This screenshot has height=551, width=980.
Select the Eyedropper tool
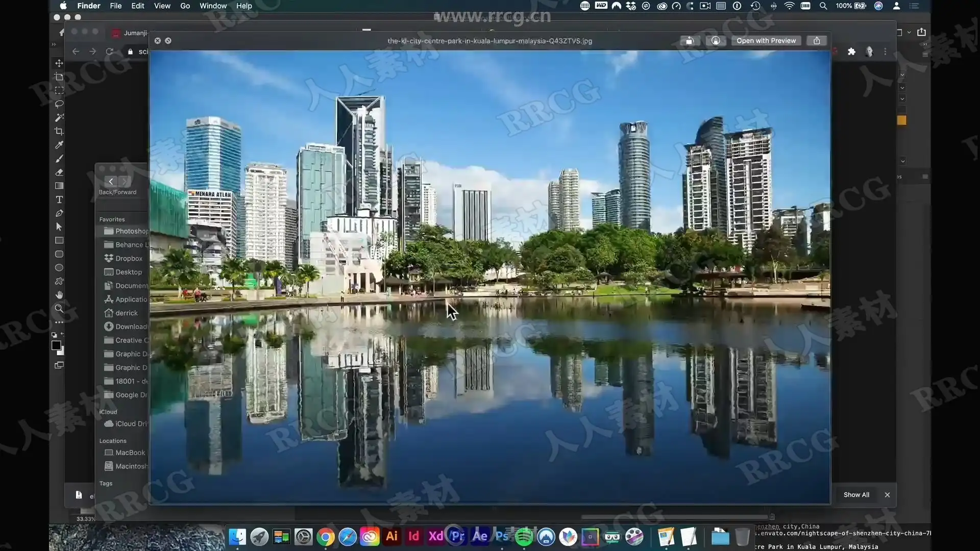coord(59,145)
